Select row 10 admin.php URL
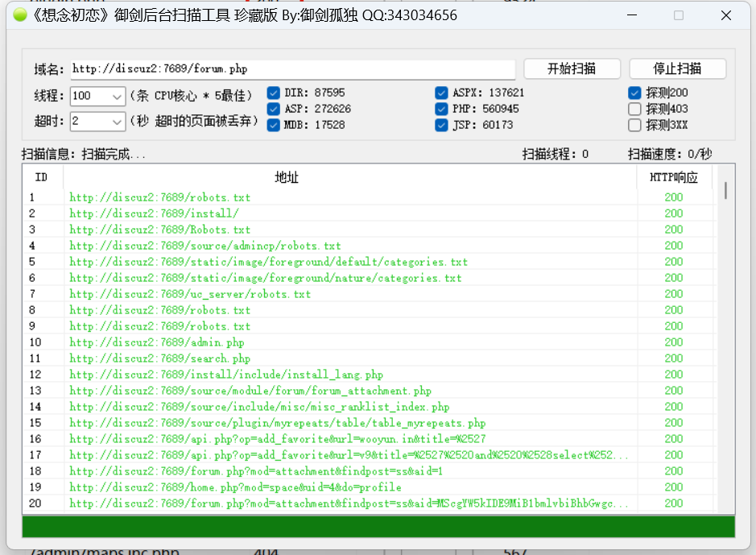The height and width of the screenshot is (555, 756). [x=157, y=342]
